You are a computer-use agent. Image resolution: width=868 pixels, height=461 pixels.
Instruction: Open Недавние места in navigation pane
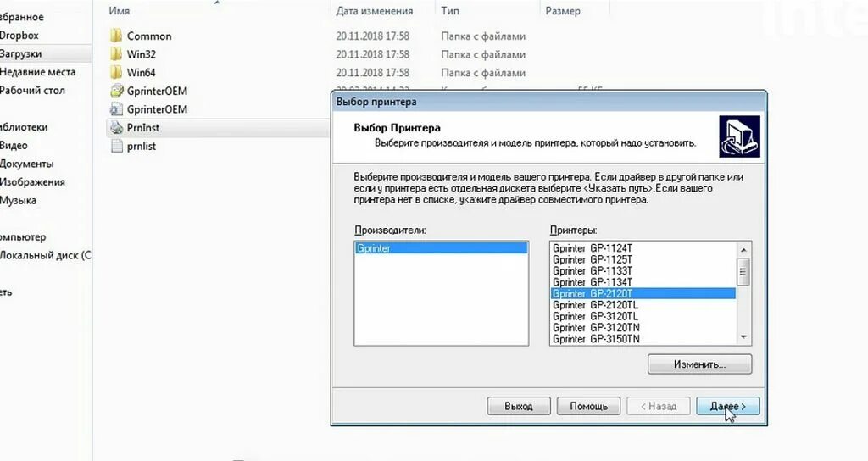37,72
